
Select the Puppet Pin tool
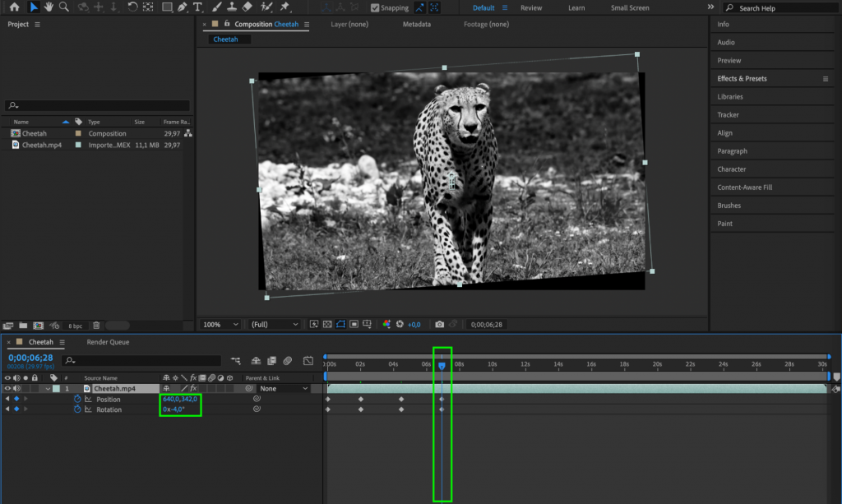(285, 7)
